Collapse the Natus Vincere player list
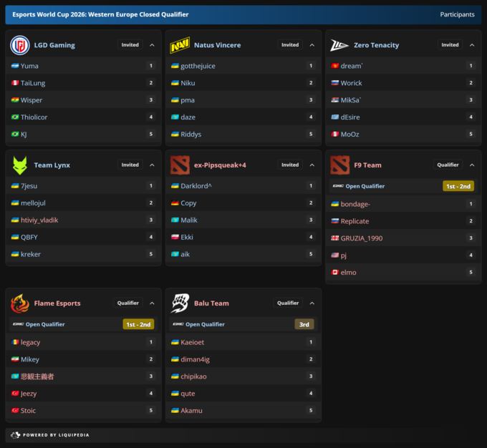This screenshot has height=448, width=487. click(312, 45)
